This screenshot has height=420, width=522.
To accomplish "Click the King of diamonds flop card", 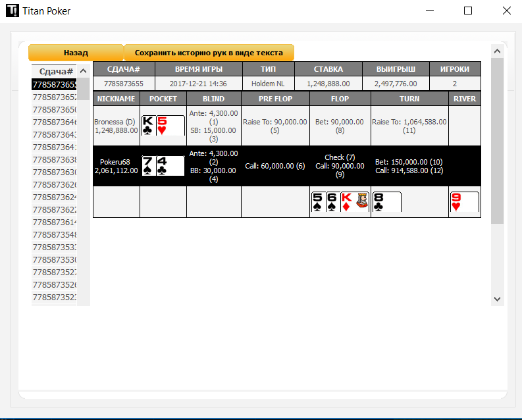I will [x=355, y=201].
